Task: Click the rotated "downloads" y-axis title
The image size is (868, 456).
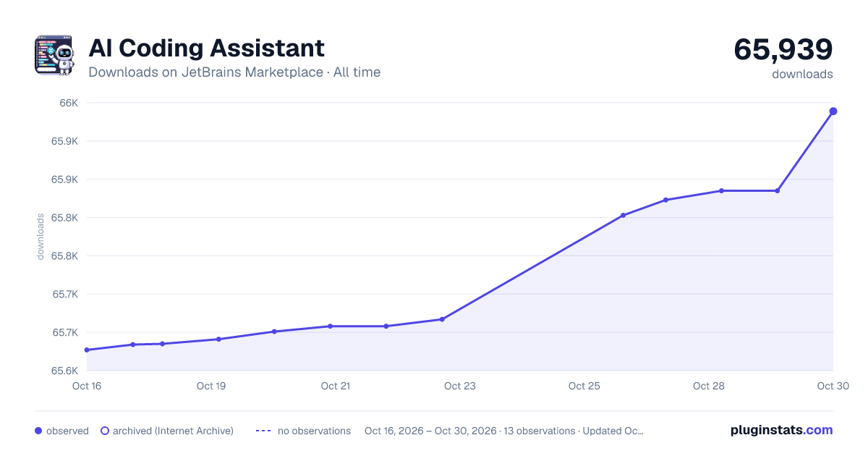Action: 41,237
